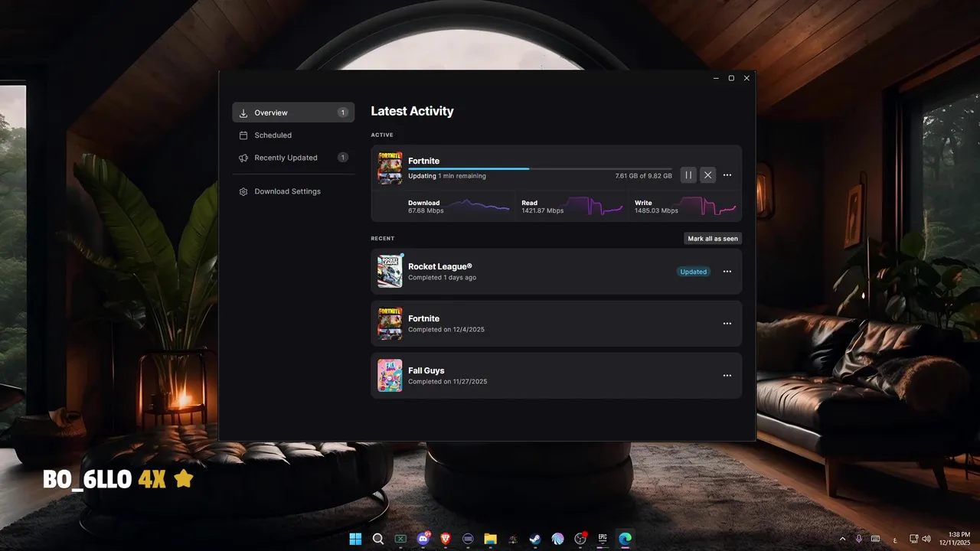This screenshot has width=980, height=551.
Task: Open the pink-blue swirl taskbar app
Action: click(x=557, y=539)
